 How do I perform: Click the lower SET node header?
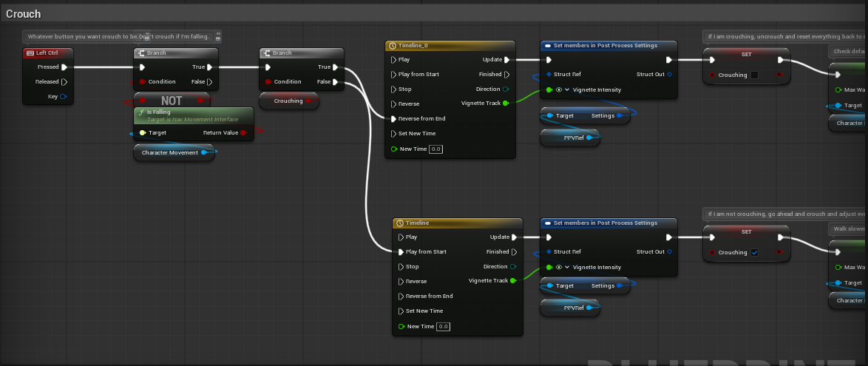(x=746, y=231)
